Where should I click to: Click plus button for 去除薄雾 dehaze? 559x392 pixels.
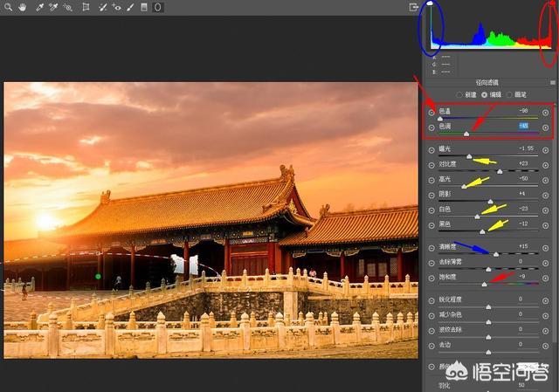click(545, 263)
